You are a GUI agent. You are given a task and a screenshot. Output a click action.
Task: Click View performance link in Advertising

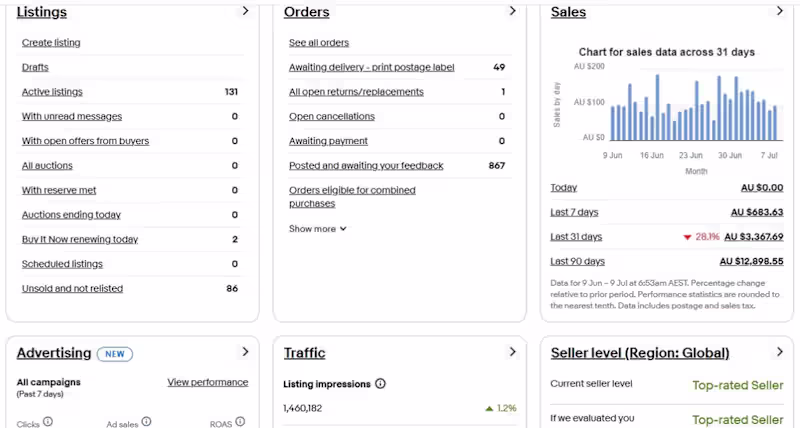click(x=208, y=382)
